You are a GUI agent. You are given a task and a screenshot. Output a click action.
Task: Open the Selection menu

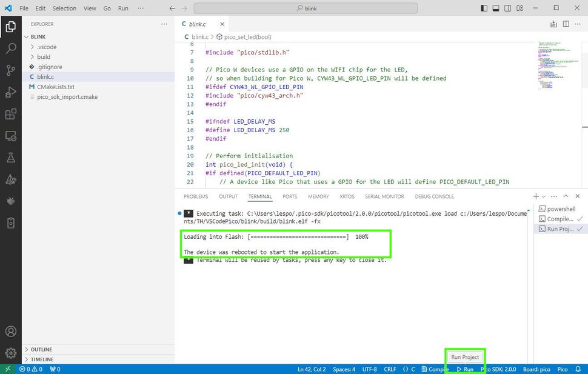pyautogui.click(x=64, y=8)
